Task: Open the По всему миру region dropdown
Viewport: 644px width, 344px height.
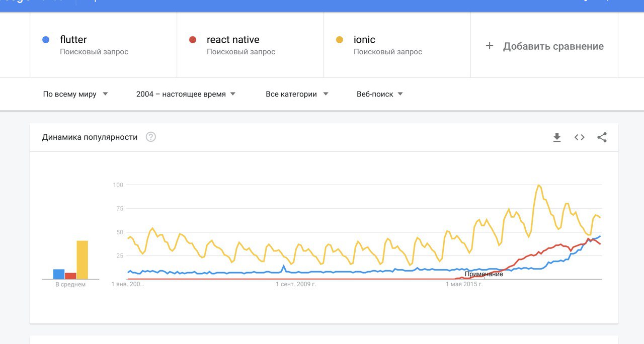Action: tap(75, 94)
